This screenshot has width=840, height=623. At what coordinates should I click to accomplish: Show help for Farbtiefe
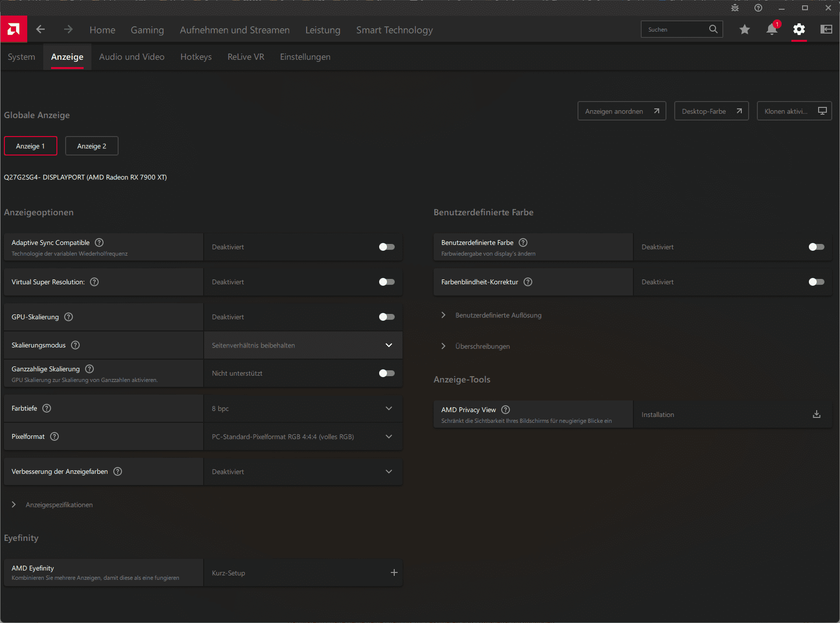pos(47,408)
